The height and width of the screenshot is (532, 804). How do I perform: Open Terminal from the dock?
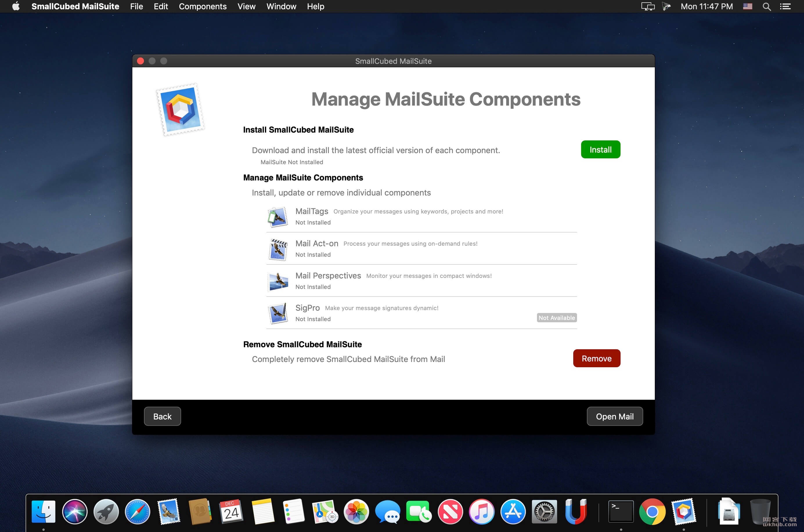(x=621, y=511)
